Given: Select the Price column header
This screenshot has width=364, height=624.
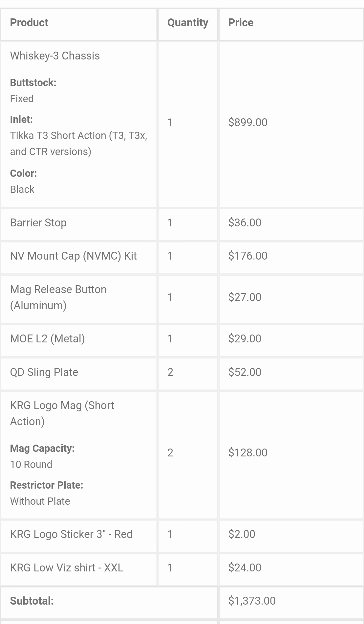Looking at the screenshot, I should click(x=241, y=23).
